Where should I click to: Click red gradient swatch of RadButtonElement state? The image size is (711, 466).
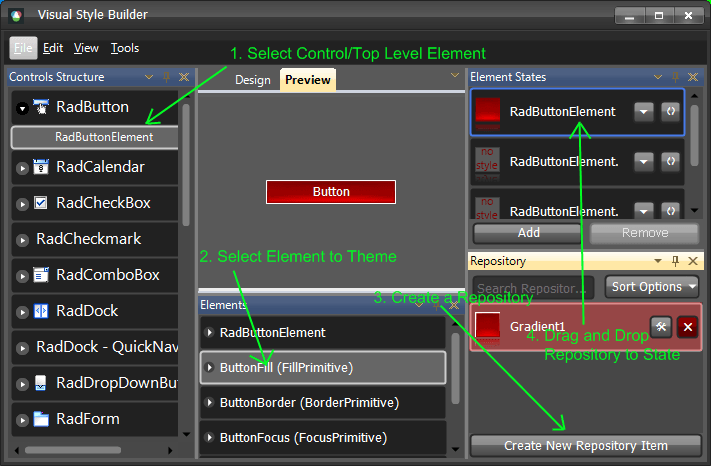[x=487, y=112]
